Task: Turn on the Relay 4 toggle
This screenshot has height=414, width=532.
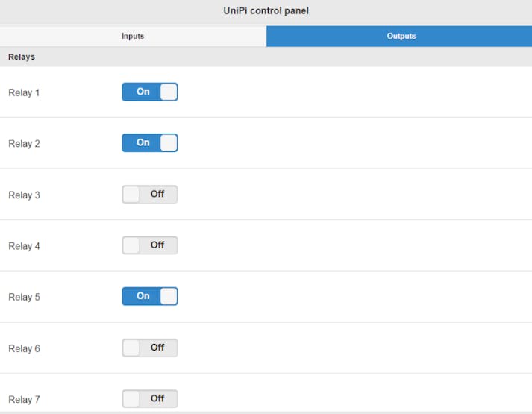Action: (150, 245)
